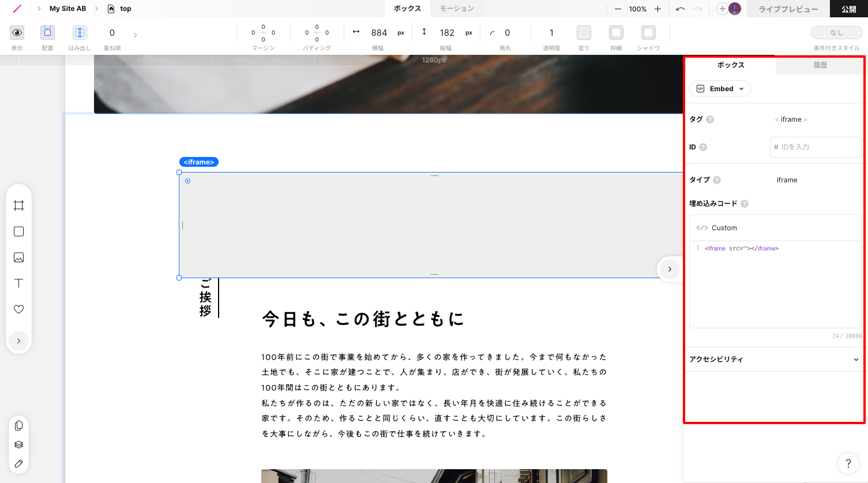Switch to the 履歴 tab
This screenshot has height=483, width=868.
(x=820, y=65)
